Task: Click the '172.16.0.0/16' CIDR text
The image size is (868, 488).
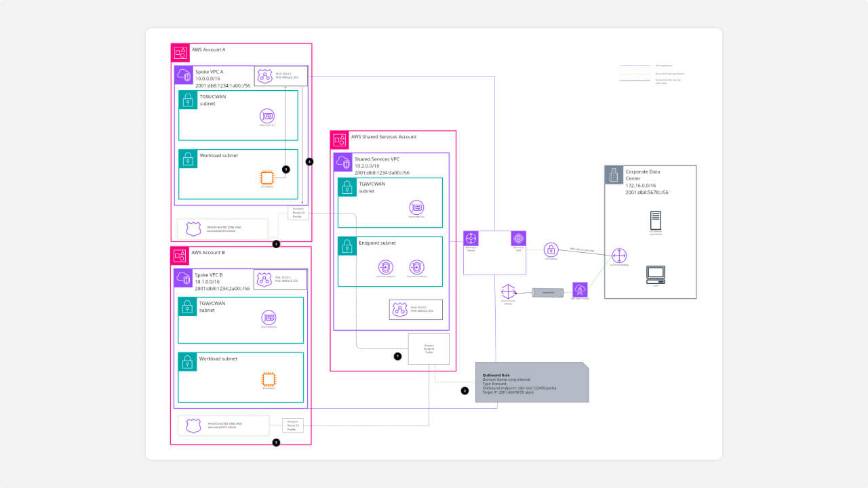Action: pyautogui.click(x=642, y=186)
